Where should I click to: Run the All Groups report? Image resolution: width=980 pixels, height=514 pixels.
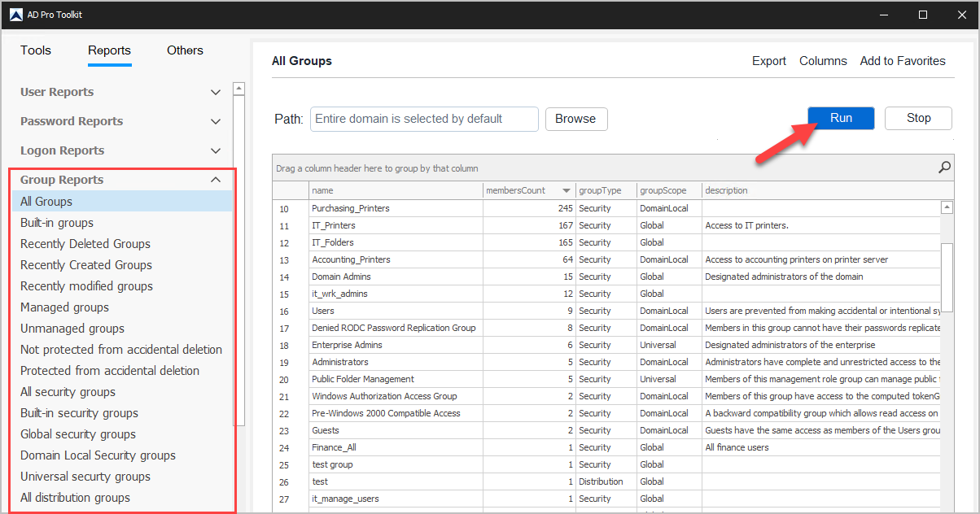pyautogui.click(x=841, y=119)
